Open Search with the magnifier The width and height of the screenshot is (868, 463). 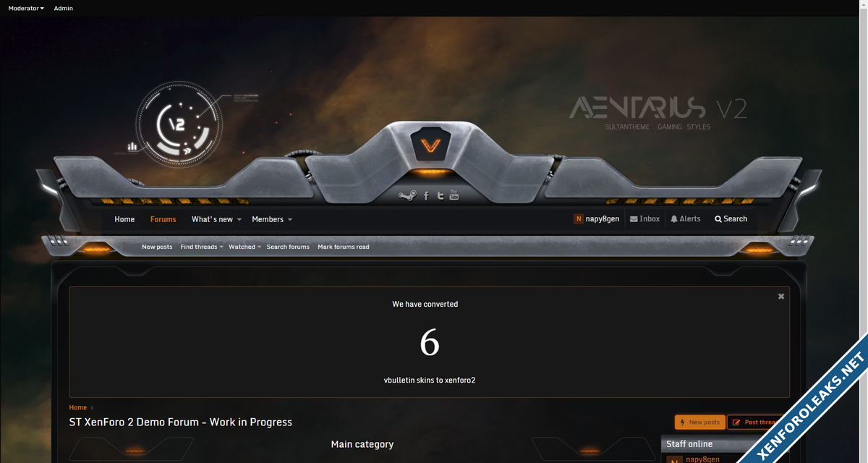pos(731,219)
